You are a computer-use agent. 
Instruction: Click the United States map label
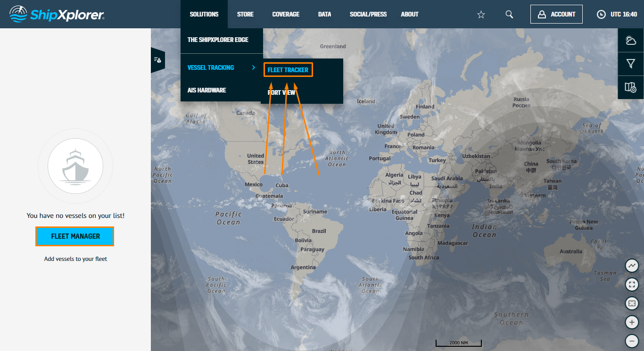[256, 159]
